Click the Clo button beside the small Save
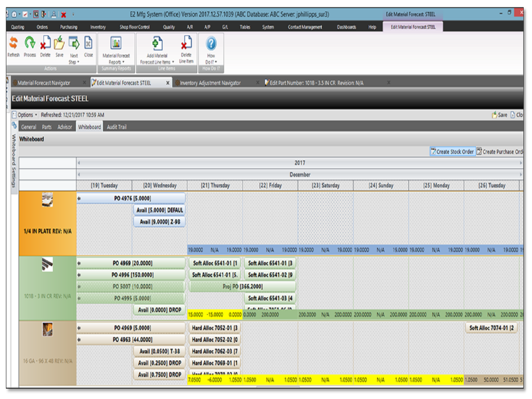Viewport: 532px width, 399px height. [517, 115]
